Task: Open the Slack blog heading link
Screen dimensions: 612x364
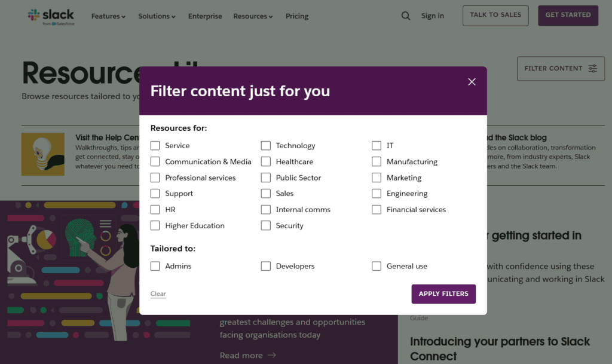Action: click(517, 137)
